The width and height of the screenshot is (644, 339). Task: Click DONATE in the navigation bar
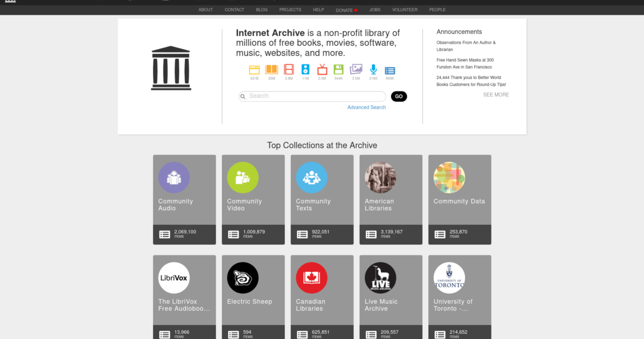click(344, 10)
